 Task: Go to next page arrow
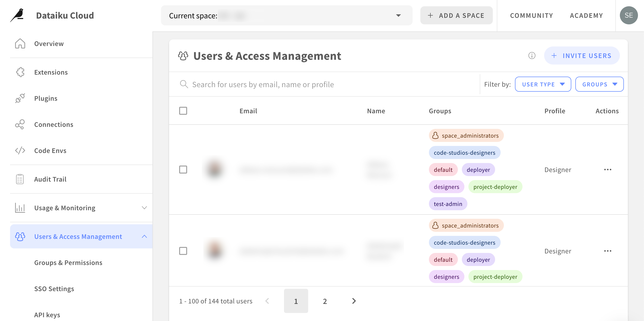354,301
